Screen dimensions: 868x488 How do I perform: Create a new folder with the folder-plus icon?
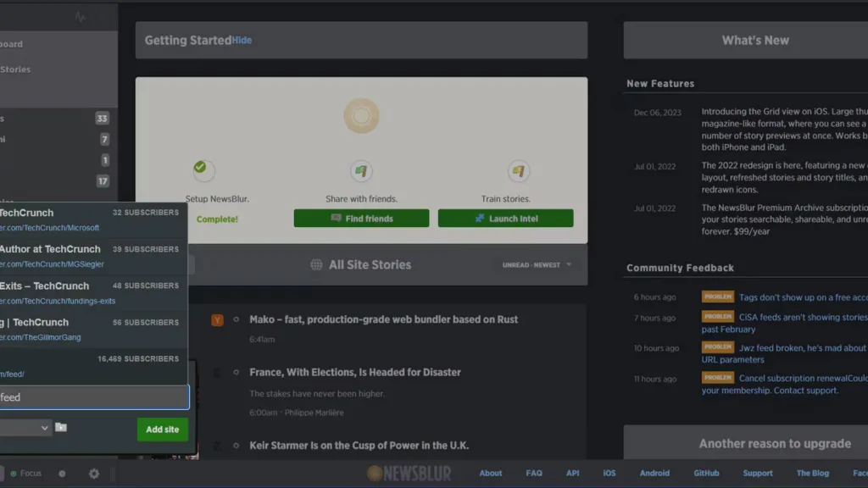(x=61, y=427)
